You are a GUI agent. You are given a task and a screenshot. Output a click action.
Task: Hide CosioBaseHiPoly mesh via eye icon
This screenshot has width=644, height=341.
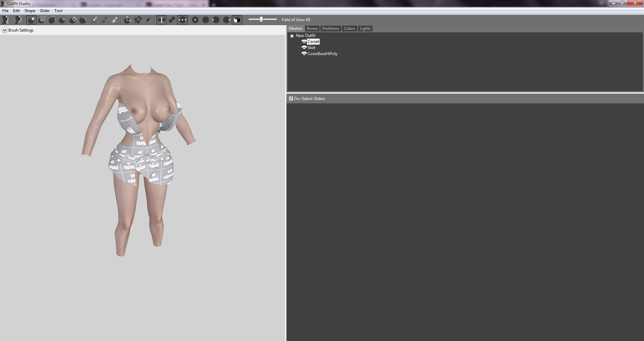coord(304,54)
